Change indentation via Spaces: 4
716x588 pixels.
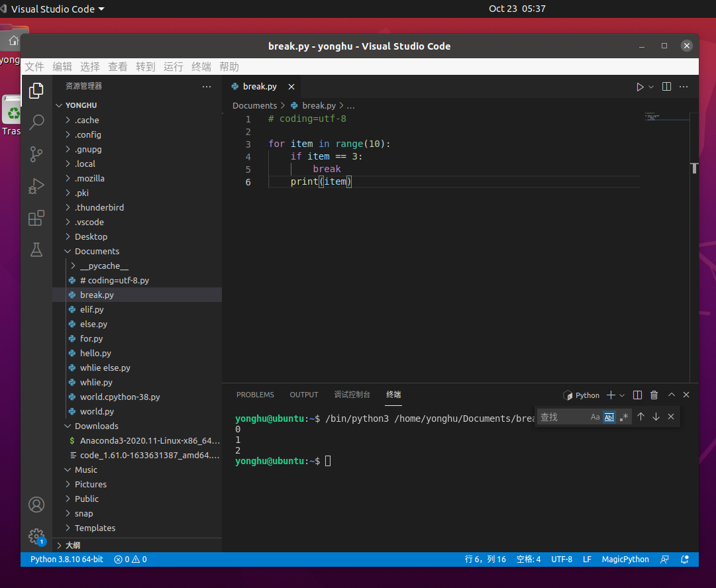pos(529,560)
